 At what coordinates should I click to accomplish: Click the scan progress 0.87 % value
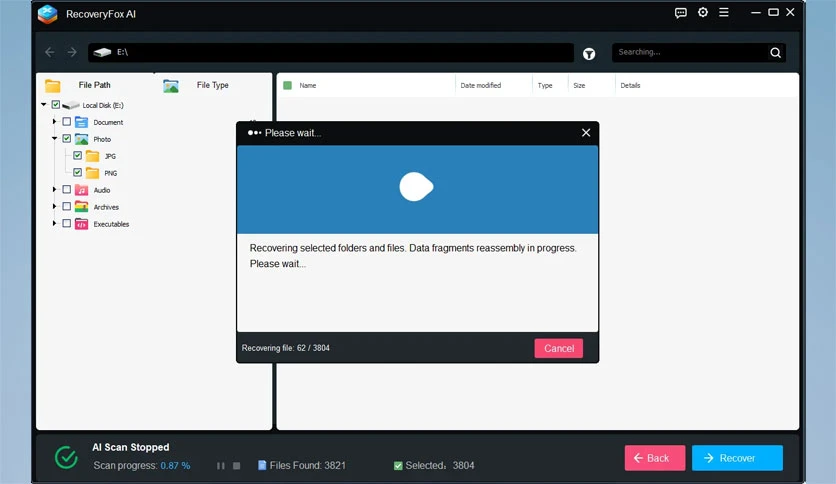(x=175, y=465)
